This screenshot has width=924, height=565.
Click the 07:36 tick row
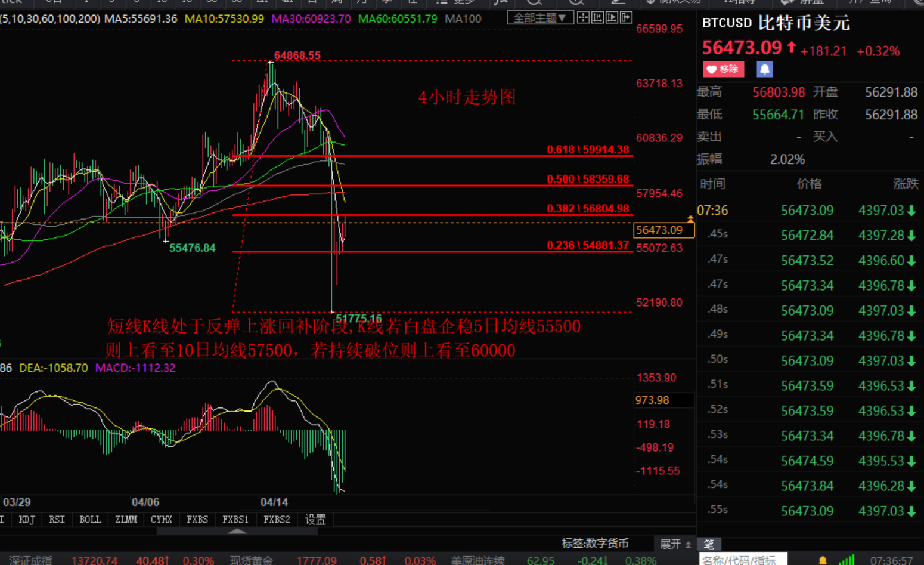point(810,211)
